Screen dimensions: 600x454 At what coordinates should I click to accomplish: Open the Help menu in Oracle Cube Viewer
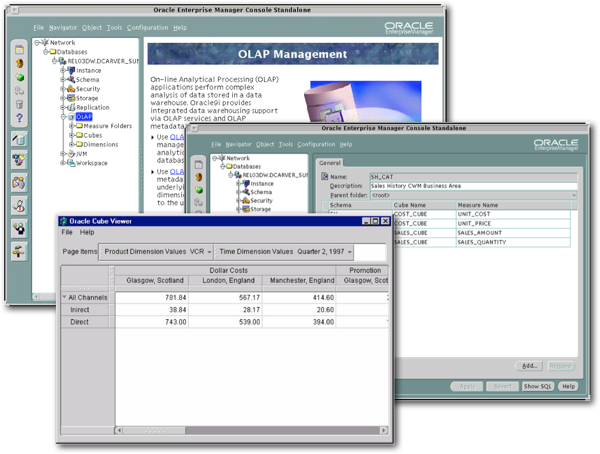[x=87, y=232]
